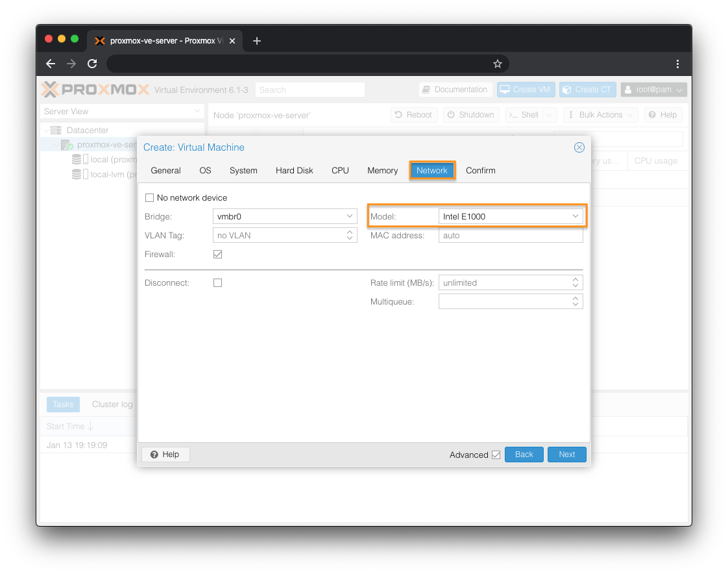Screen dimensions: 728x574
Task: Click the node Help icon in toolbar
Action: (x=652, y=114)
